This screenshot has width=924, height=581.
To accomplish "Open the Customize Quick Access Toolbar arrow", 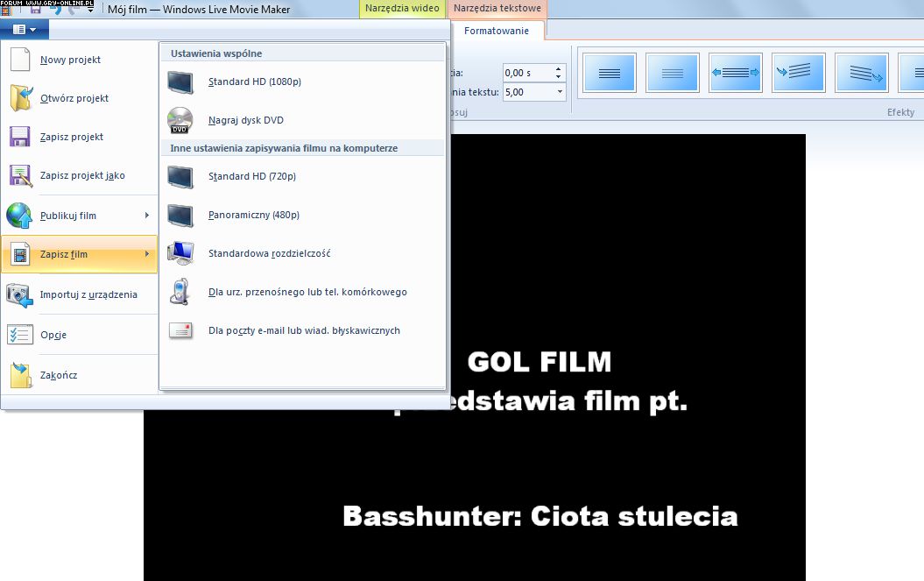I will click(x=90, y=10).
